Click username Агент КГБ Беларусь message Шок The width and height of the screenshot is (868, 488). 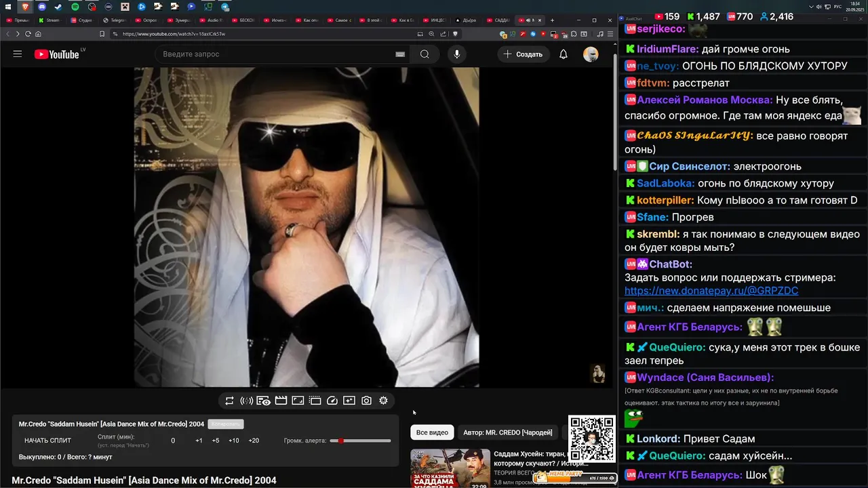pyautogui.click(x=690, y=475)
